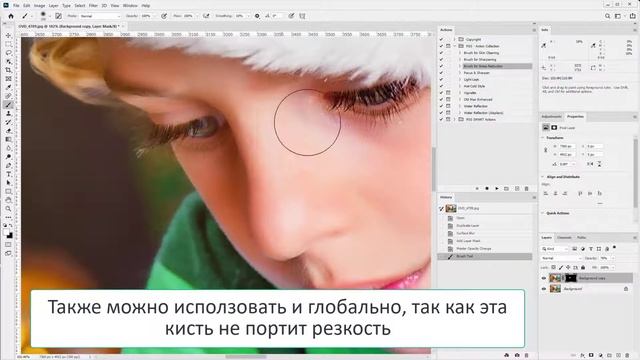Open the File menu
Screen dimensions: 640x360
[x=16, y=6]
